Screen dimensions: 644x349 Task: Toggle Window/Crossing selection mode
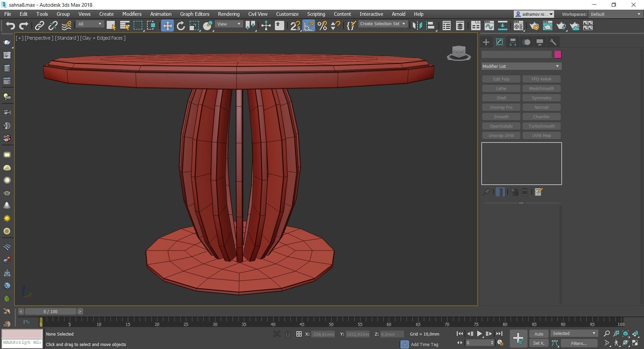tap(151, 26)
